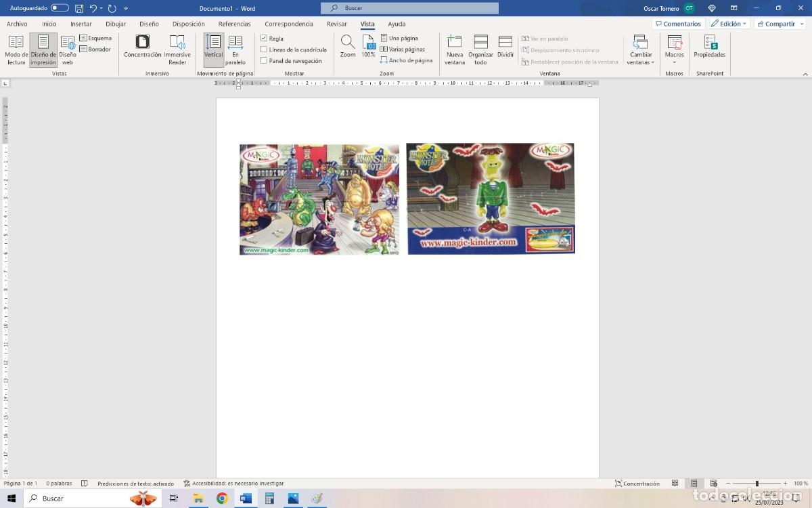The image size is (812, 508).
Task: Undo the last action
Action: [93, 8]
